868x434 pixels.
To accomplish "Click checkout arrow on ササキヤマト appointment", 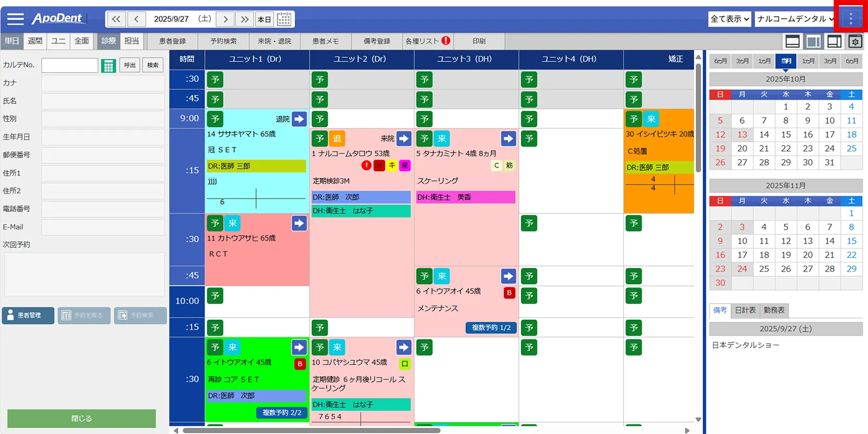I will [x=299, y=119].
